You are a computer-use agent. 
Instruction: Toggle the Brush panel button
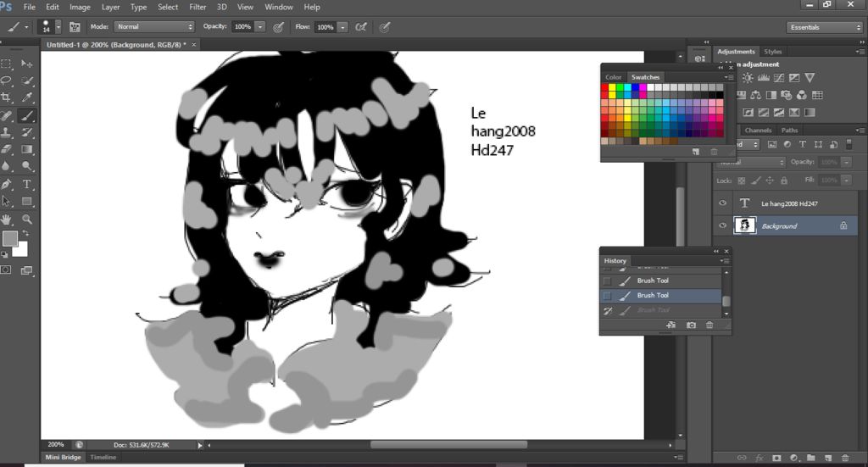click(x=75, y=26)
